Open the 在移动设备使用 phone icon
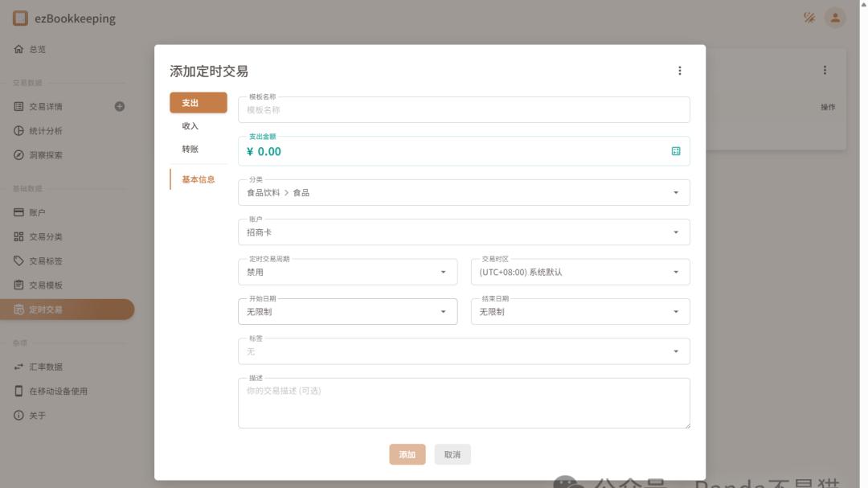Screen dimensions: 868x488 tap(18, 391)
